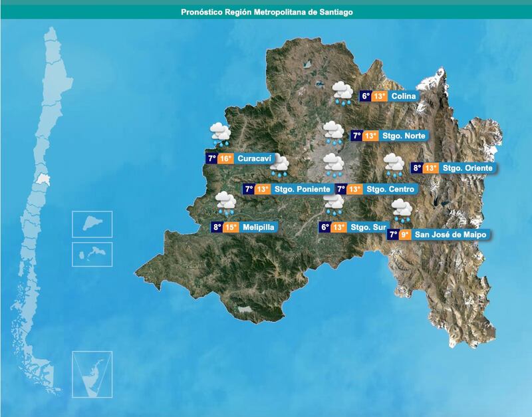Click Melipilla's 8° minimum temperature
Viewport: 532px width, 417px height.
pos(217,227)
